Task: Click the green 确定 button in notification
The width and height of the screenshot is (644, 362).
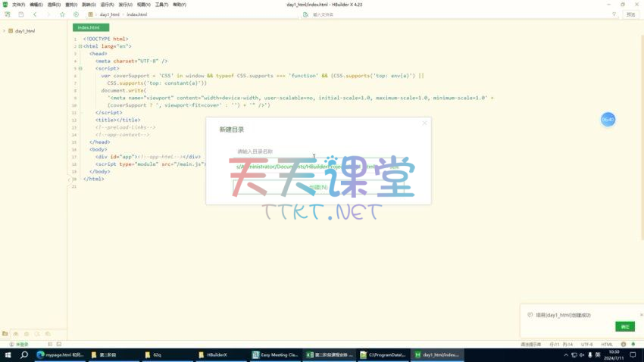Action: coord(624,326)
